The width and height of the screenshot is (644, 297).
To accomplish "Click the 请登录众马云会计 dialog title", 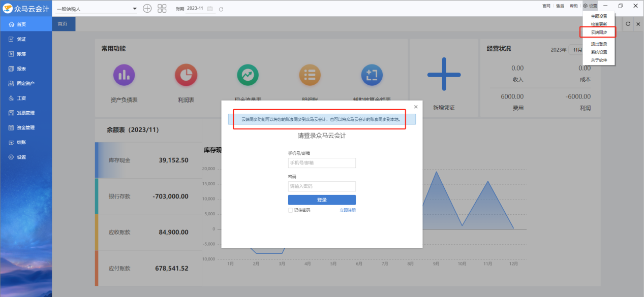I will pos(322,136).
